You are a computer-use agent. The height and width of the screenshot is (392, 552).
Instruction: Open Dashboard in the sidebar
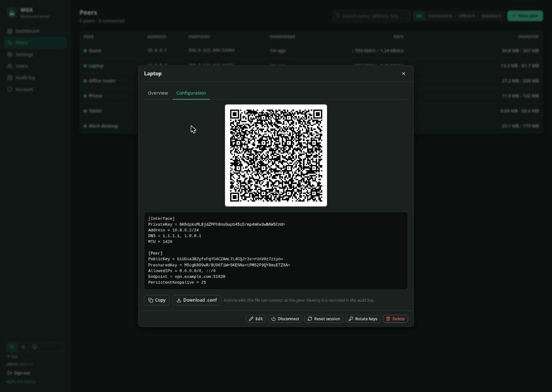(x=35, y=31)
